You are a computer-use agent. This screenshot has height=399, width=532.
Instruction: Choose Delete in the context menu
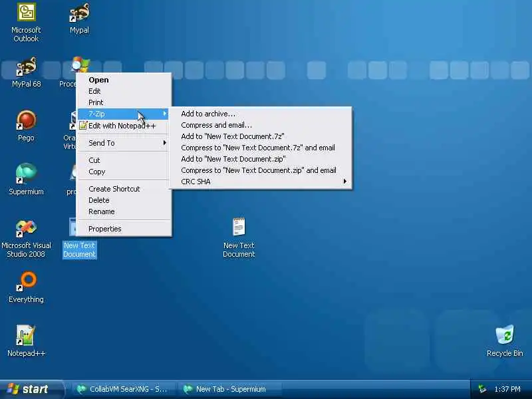(x=124, y=200)
